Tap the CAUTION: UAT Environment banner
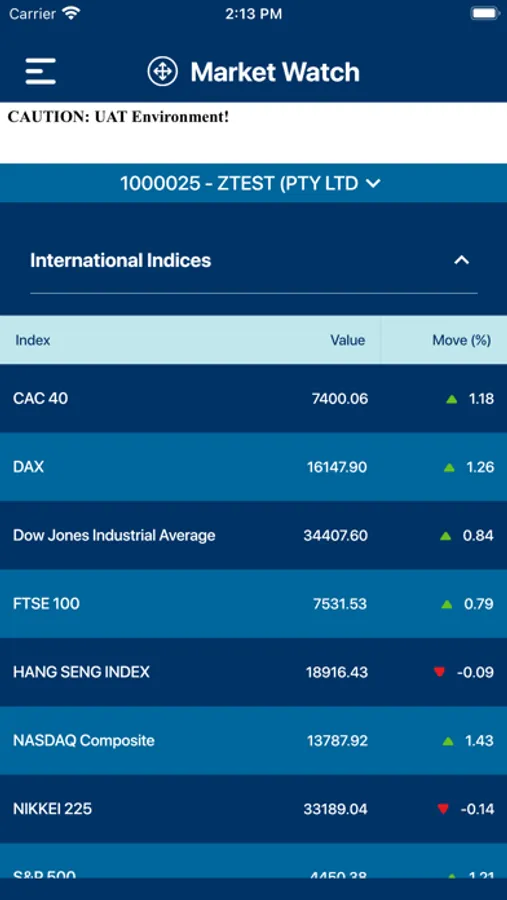 point(253,133)
